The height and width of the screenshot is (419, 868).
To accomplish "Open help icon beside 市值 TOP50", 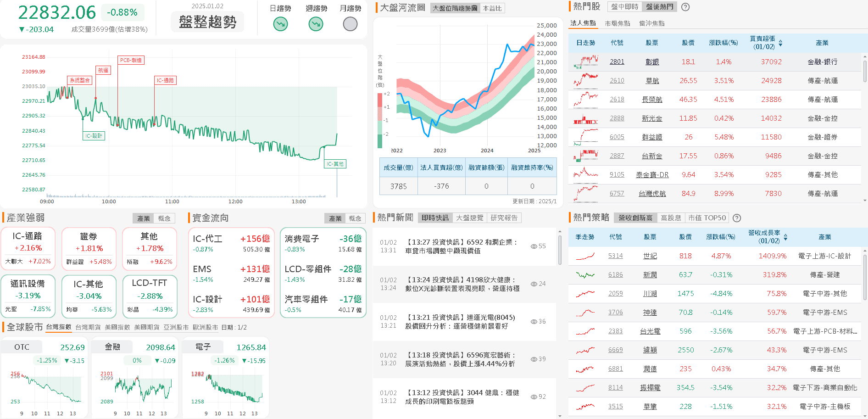I will pos(737,218).
